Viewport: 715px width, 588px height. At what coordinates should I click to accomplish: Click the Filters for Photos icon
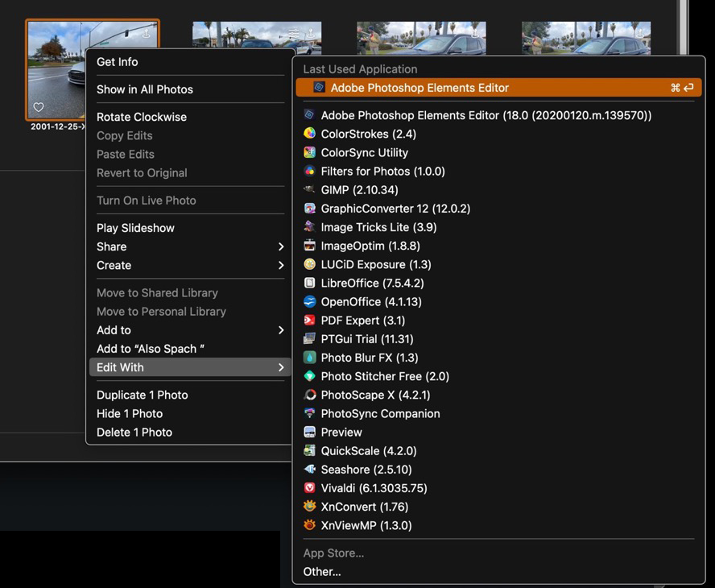pyautogui.click(x=310, y=171)
